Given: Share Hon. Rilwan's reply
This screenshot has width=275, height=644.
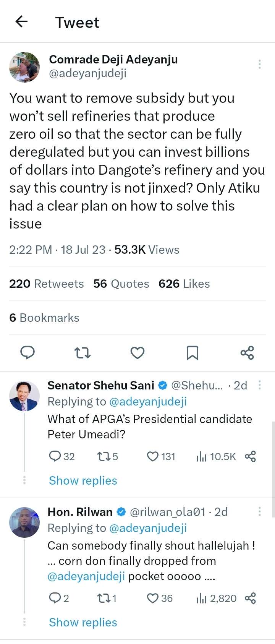Looking at the screenshot, I should (250, 598).
